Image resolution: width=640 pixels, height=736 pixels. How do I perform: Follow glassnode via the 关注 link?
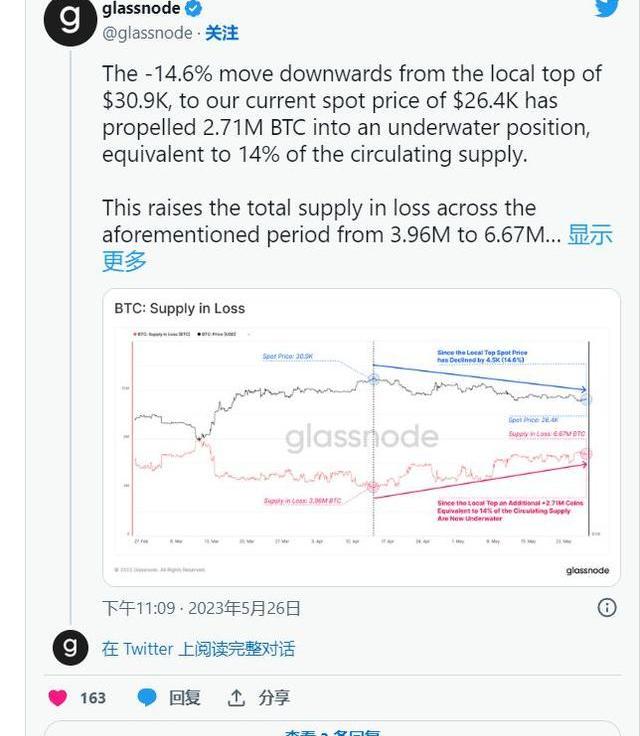click(222, 33)
